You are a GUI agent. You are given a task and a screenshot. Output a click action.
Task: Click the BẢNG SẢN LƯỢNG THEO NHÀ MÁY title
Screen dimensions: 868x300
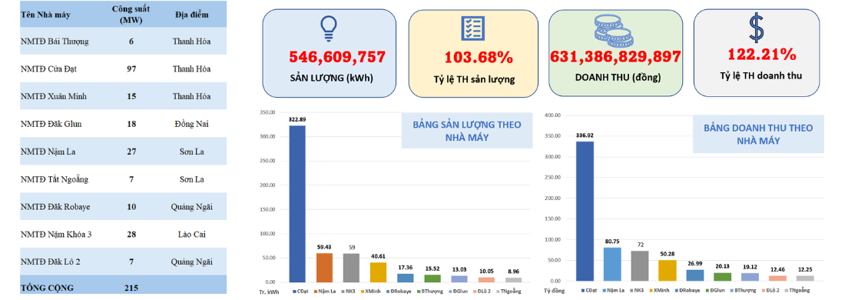coord(467,131)
